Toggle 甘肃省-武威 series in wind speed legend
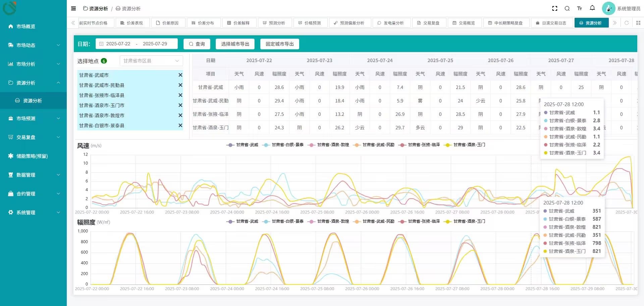This screenshot has width=644, height=306. tap(243, 145)
